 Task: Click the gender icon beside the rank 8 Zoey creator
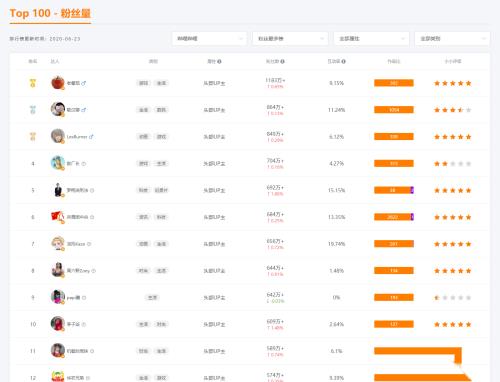click(x=94, y=271)
